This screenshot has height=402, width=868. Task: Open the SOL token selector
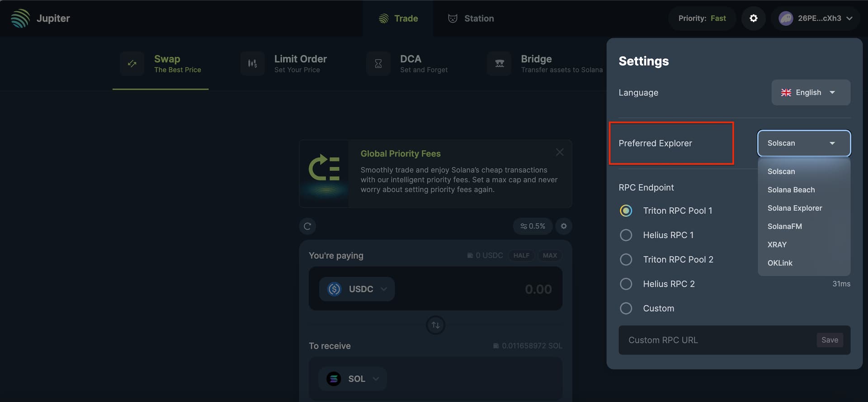[x=352, y=379]
